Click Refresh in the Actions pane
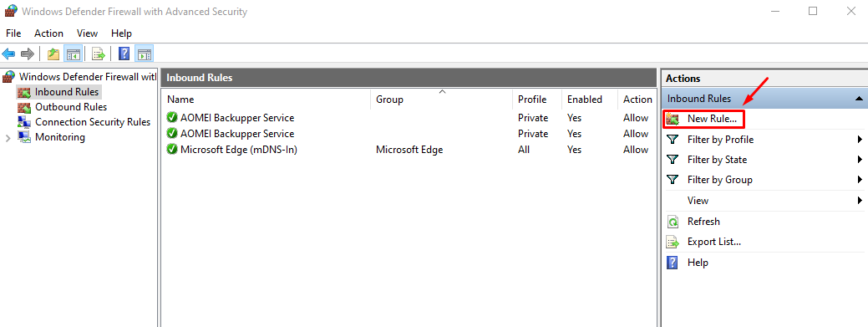868x327 pixels. pos(703,222)
